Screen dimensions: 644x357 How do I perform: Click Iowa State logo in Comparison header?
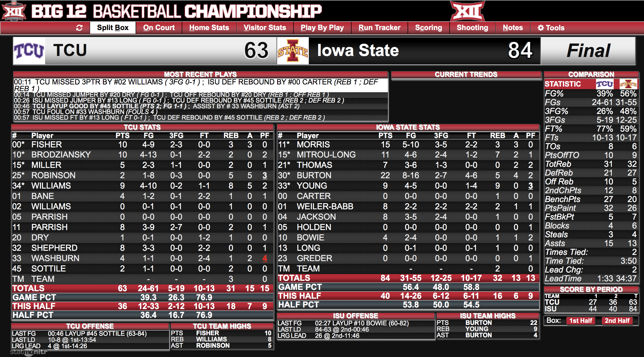tap(628, 84)
